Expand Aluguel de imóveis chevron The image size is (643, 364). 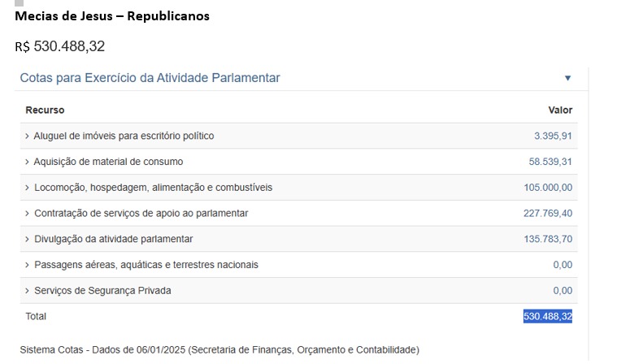click(x=27, y=136)
